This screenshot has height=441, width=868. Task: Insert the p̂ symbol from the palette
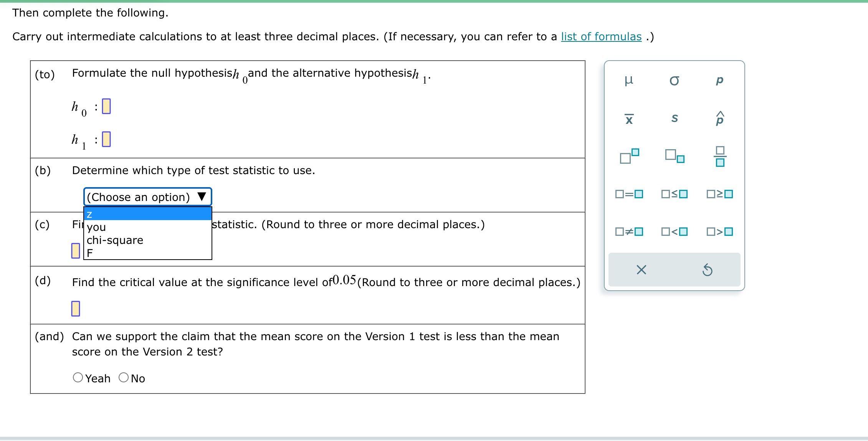720,118
